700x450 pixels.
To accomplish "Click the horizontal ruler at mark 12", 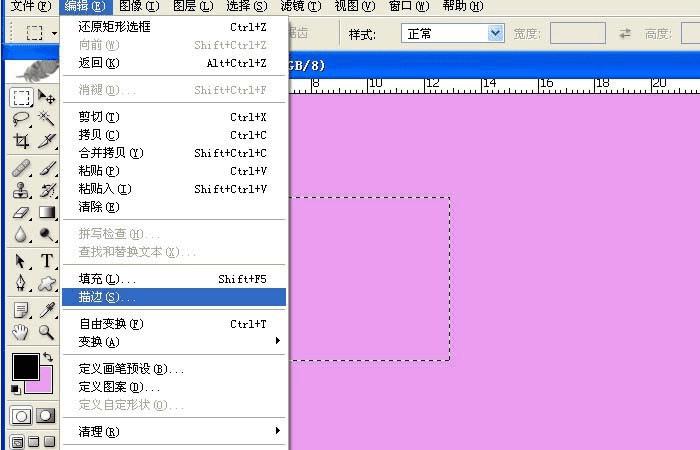I will tap(432, 83).
